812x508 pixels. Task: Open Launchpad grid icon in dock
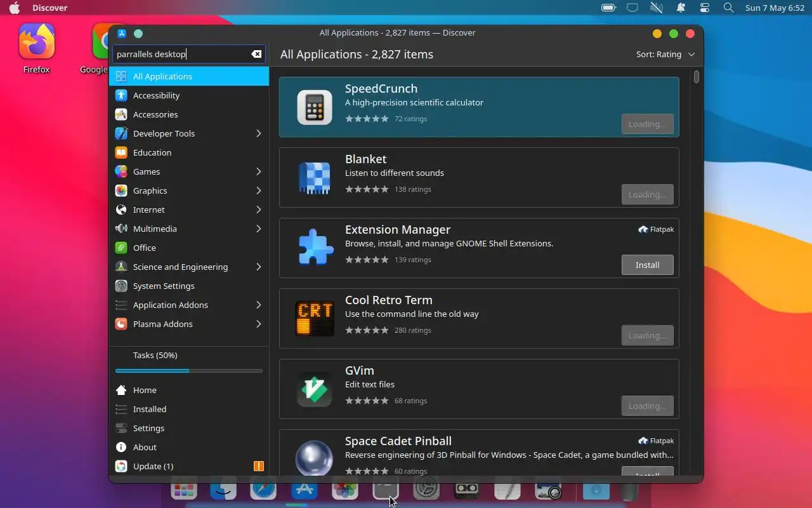pyautogui.click(x=183, y=490)
